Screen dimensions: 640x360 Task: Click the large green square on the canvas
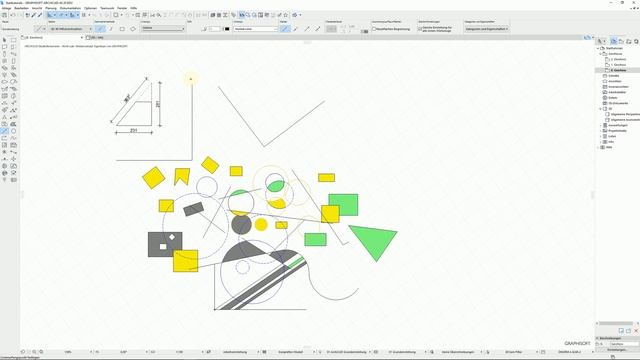coord(348,202)
